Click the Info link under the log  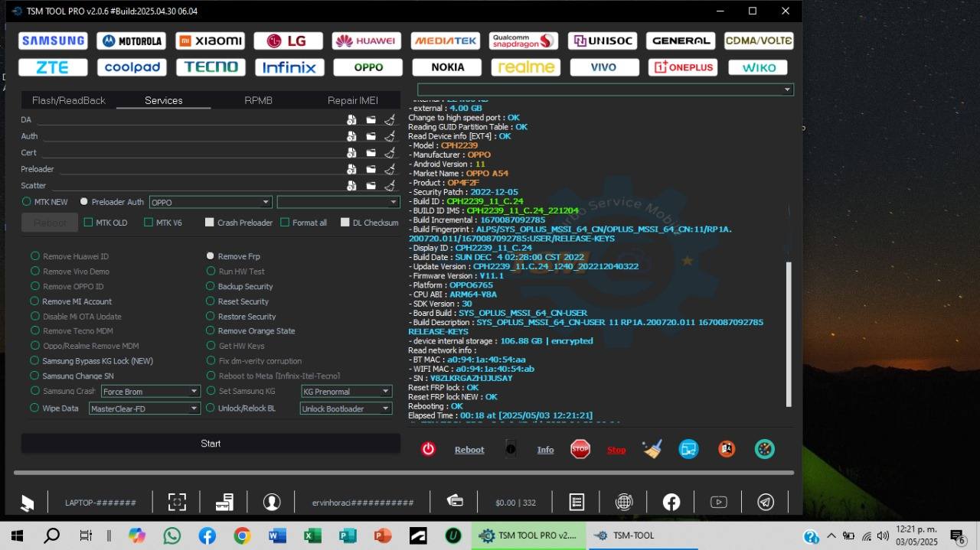(545, 450)
